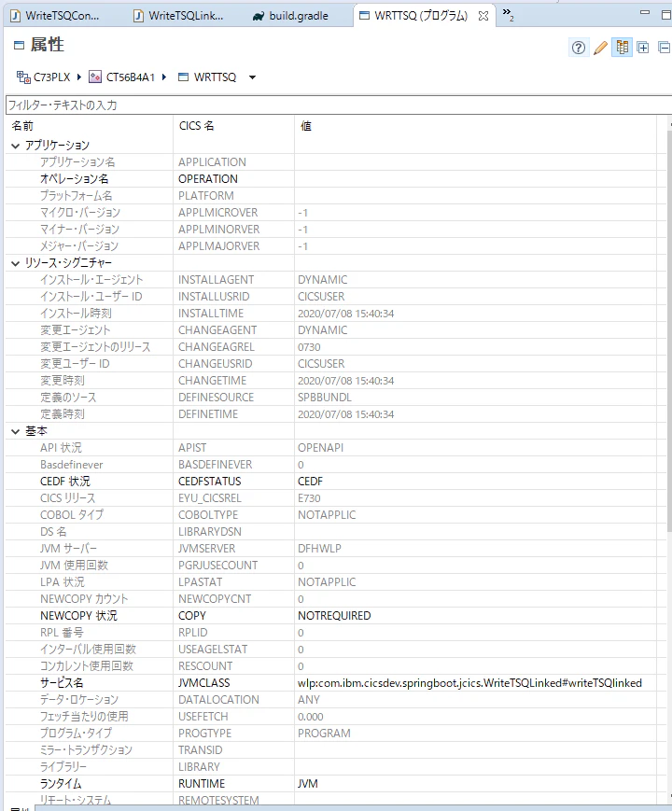Click the 属性 section header icon
This screenshot has width=672, height=811.
click(x=20, y=45)
